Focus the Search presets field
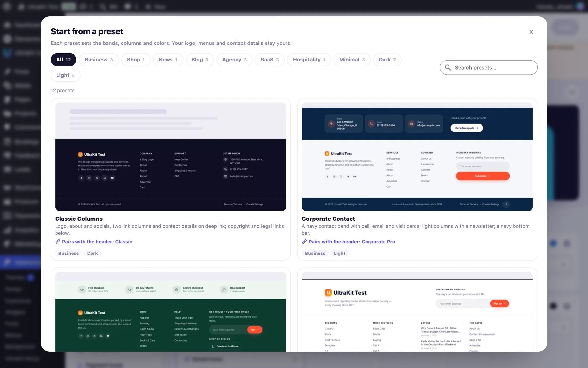Image resolution: width=588 pixels, height=368 pixels. [489, 68]
